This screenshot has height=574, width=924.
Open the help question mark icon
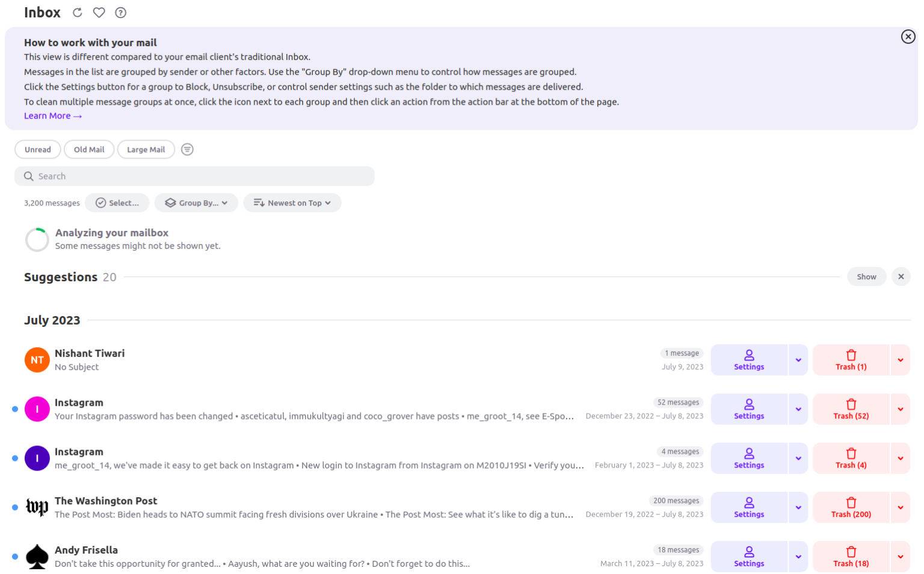click(121, 13)
